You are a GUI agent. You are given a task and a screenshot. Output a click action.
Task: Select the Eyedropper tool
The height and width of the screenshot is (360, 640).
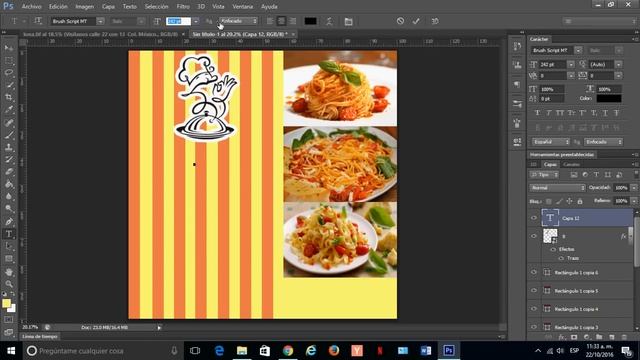9,110
